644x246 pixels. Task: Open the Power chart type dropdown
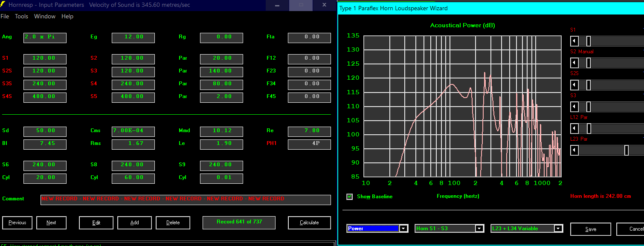pos(377,229)
